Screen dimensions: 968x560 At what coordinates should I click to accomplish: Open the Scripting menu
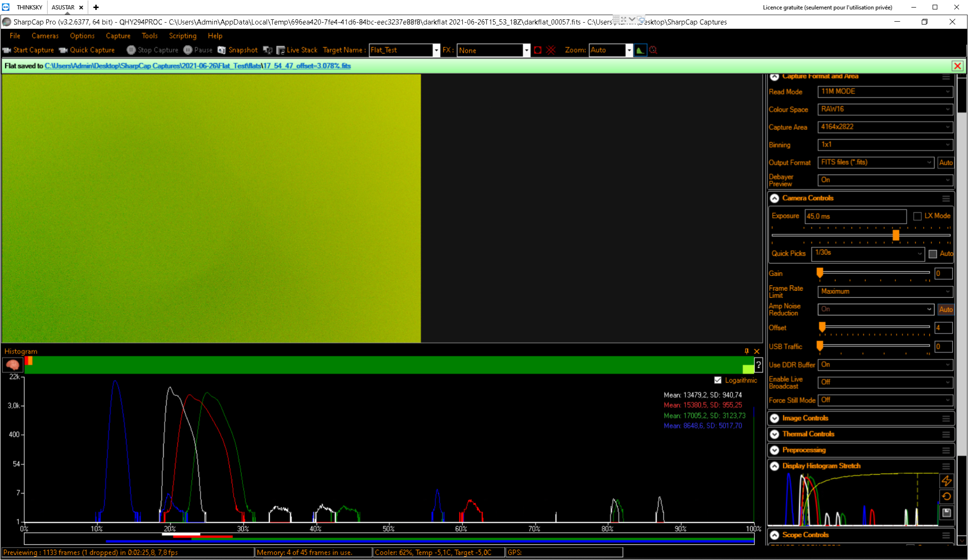click(x=182, y=36)
